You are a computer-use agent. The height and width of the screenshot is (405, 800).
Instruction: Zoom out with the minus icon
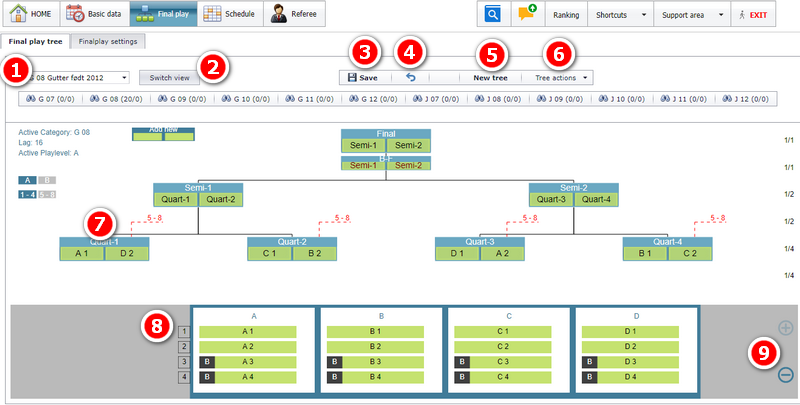(x=786, y=375)
